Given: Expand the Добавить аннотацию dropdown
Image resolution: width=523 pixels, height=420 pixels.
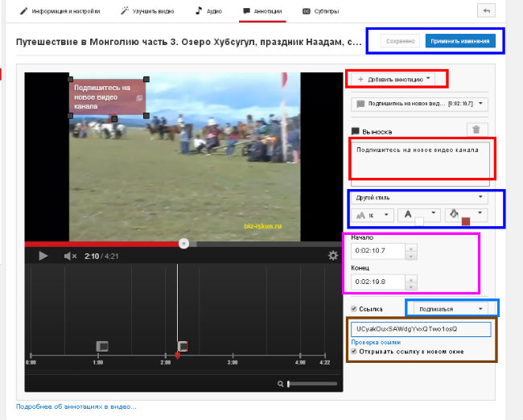Looking at the screenshot, I should coord(393,80).
